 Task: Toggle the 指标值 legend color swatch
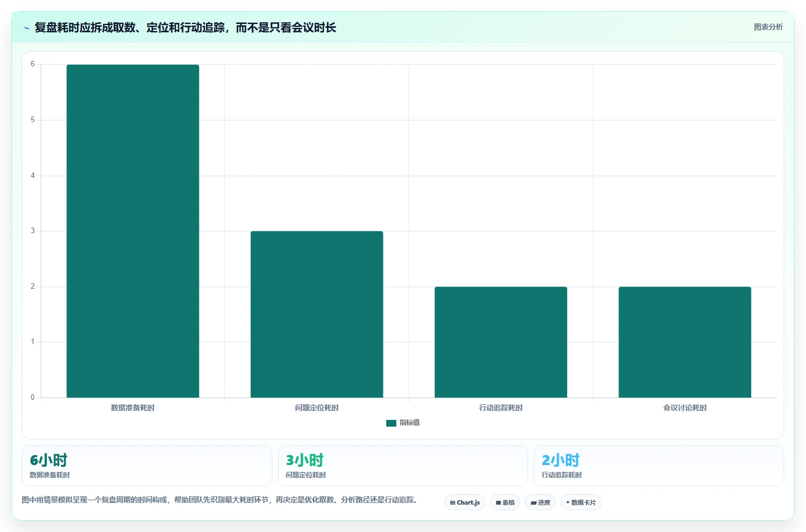point(391,423)
